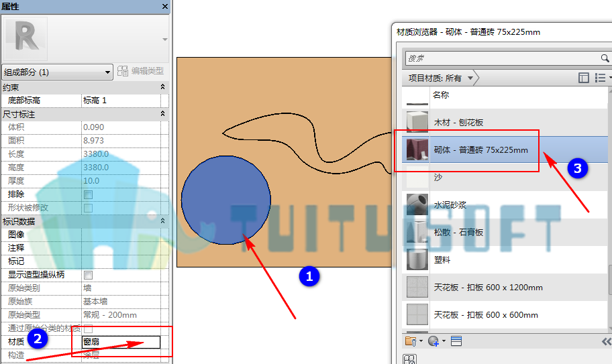Click the 水泥砂浆 sphere thumbnail
The width and height of the screenshot is (612, 364).
417,204
